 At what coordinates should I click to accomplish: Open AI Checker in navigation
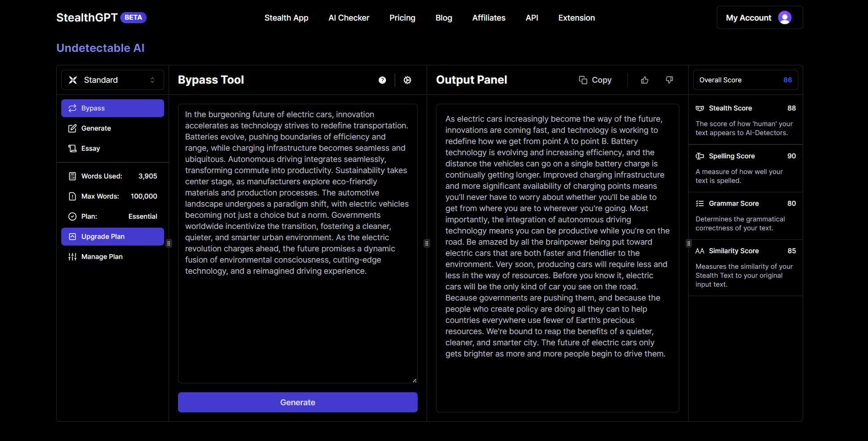[x=349, y=18]
